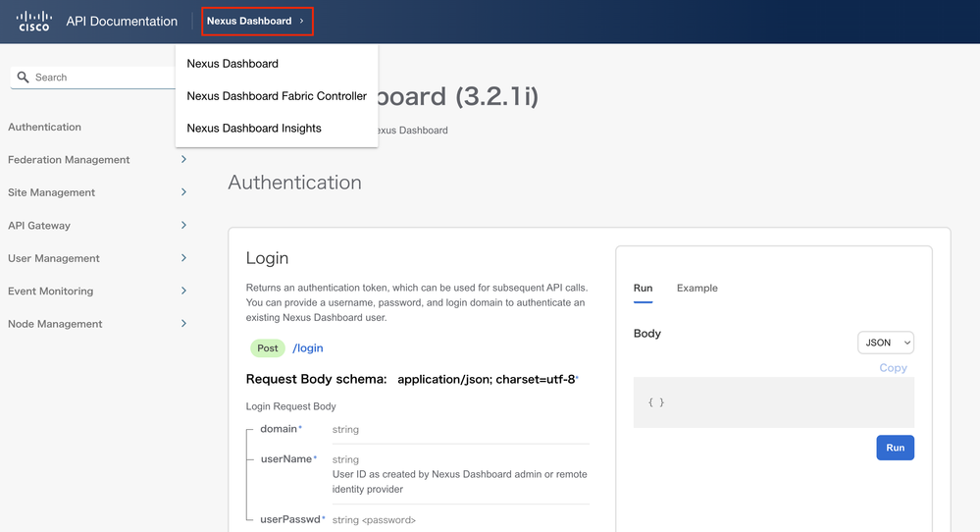Screen dimensions: 980x532
Task: Click the blue Run button
Action: coord(895,448)
